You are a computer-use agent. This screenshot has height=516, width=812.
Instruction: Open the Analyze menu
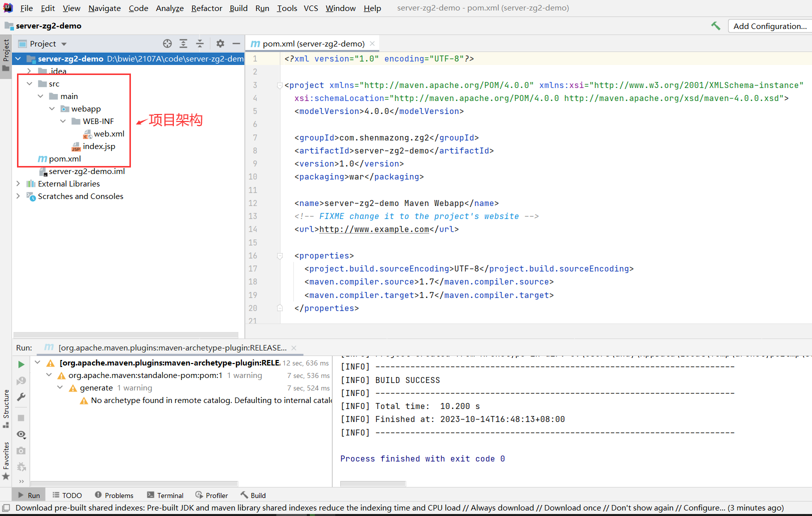[170, 8]
